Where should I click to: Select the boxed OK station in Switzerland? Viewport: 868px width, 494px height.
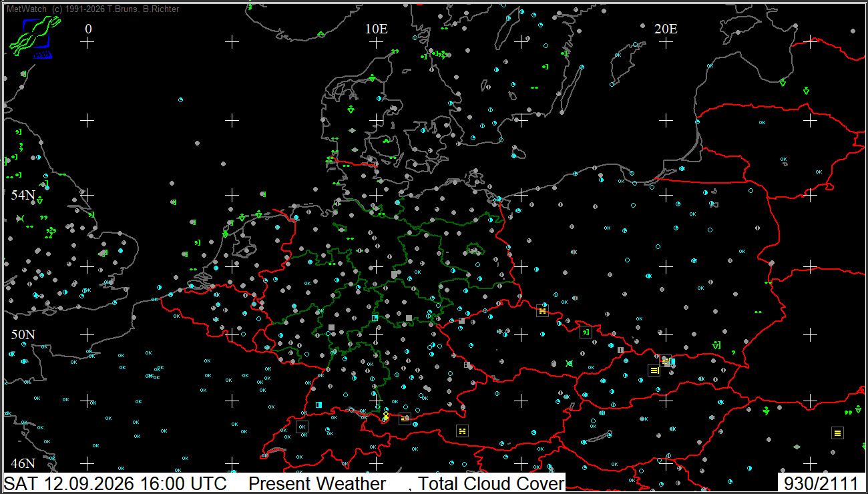click(302, 427)
